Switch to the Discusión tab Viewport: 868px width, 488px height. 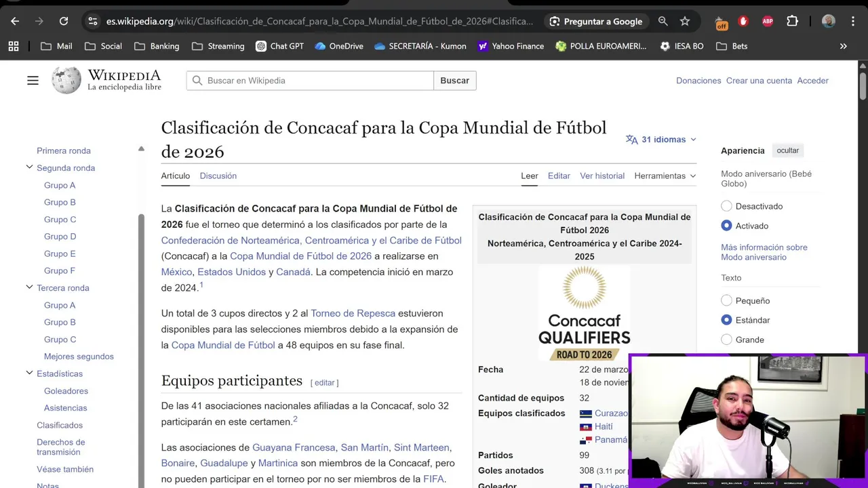218,176
